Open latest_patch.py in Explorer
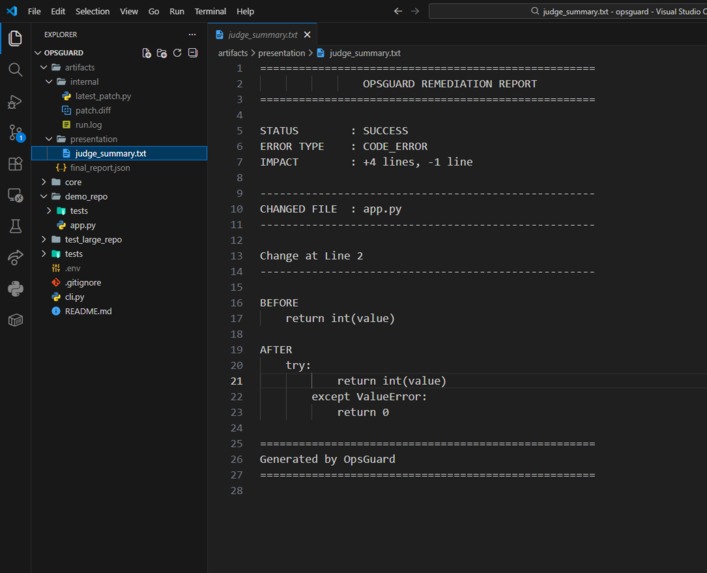Image resolution: width=707 pixels, height=573 pixels. [103, 96]
